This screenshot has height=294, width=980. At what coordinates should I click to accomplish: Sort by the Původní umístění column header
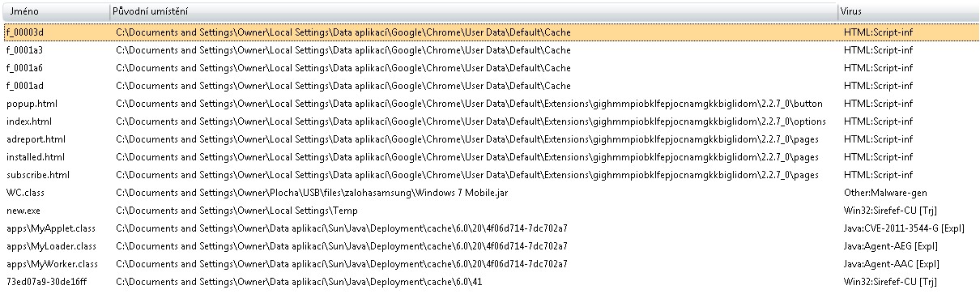(475, 12)
